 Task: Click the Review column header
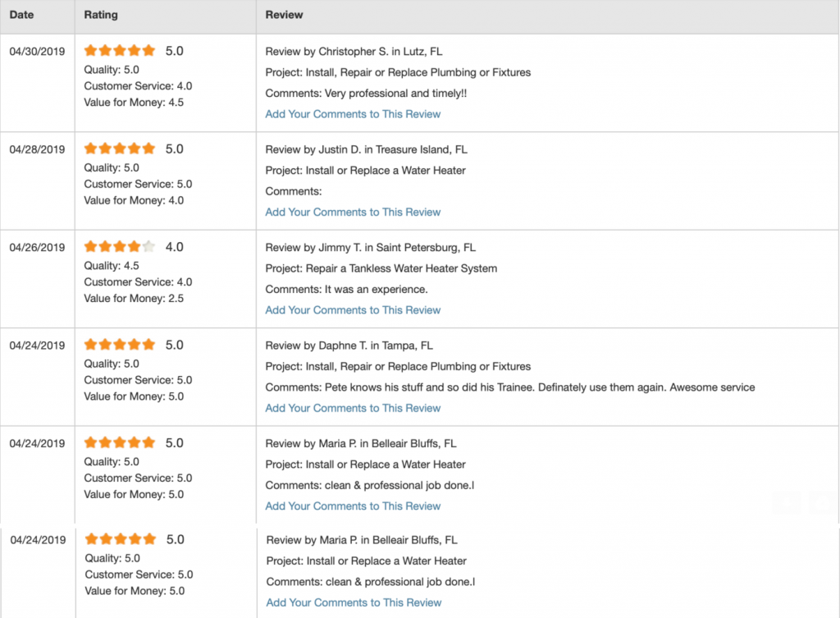click(284, 15)
